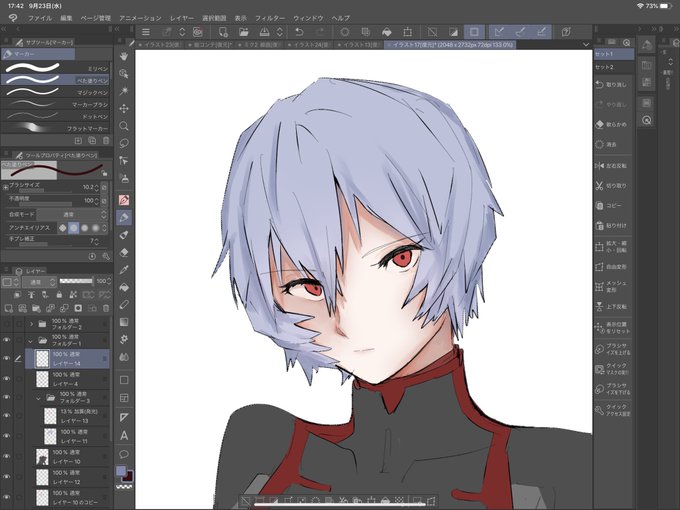This screenshot has height=510, width=680.
Task: Click 自由変形 button in quick access
Action: pyautogui.click(x=612, y=267)
